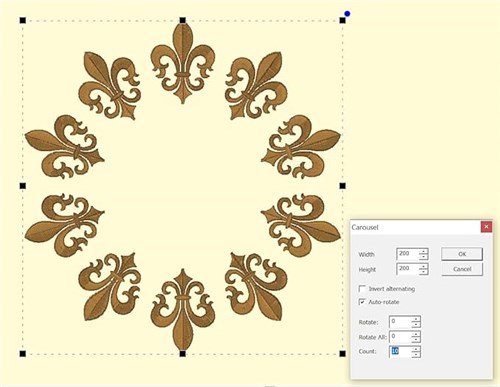Increase Rotate All with up spinner arrow
This screenshot has height=387, width=500.
pos(416,334)
